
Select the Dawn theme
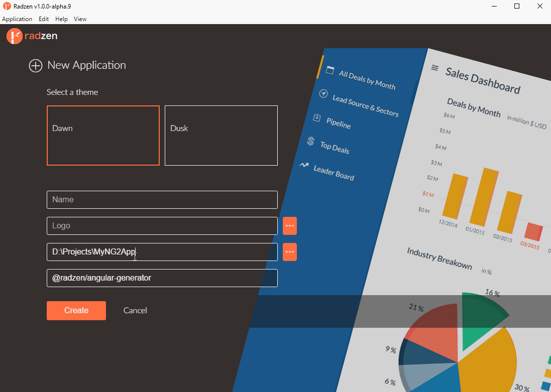(103, 136)
